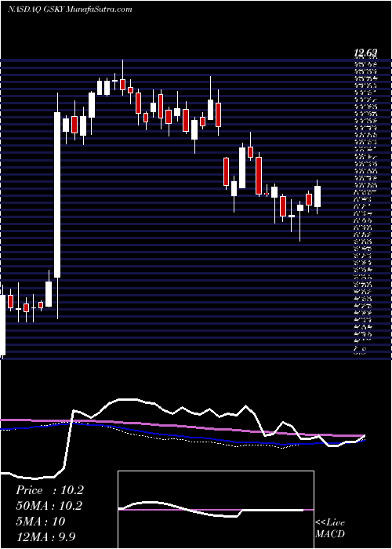Click the '<<Live MACD' label
This screenshot has width=392, height=549.
pos(330,529)
